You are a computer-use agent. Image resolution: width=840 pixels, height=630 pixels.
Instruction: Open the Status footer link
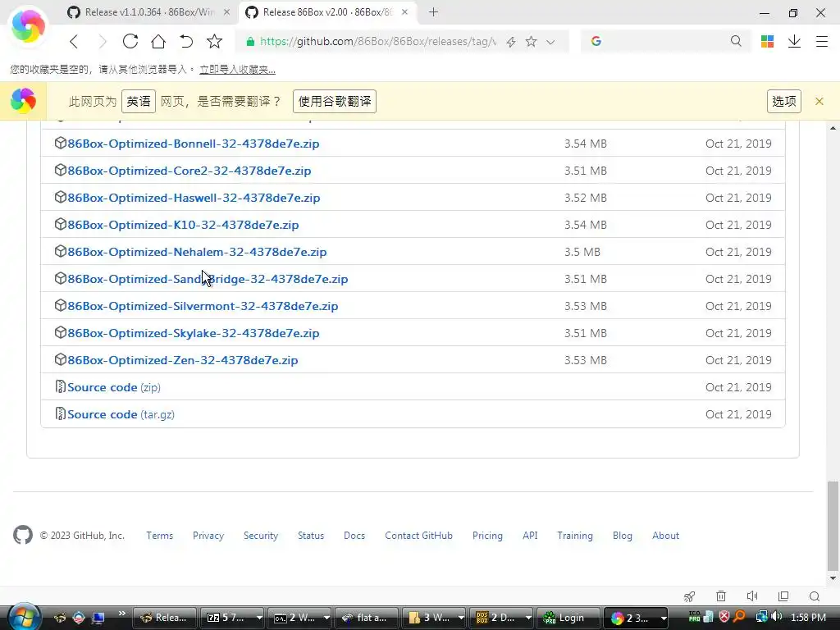(311, 535)
